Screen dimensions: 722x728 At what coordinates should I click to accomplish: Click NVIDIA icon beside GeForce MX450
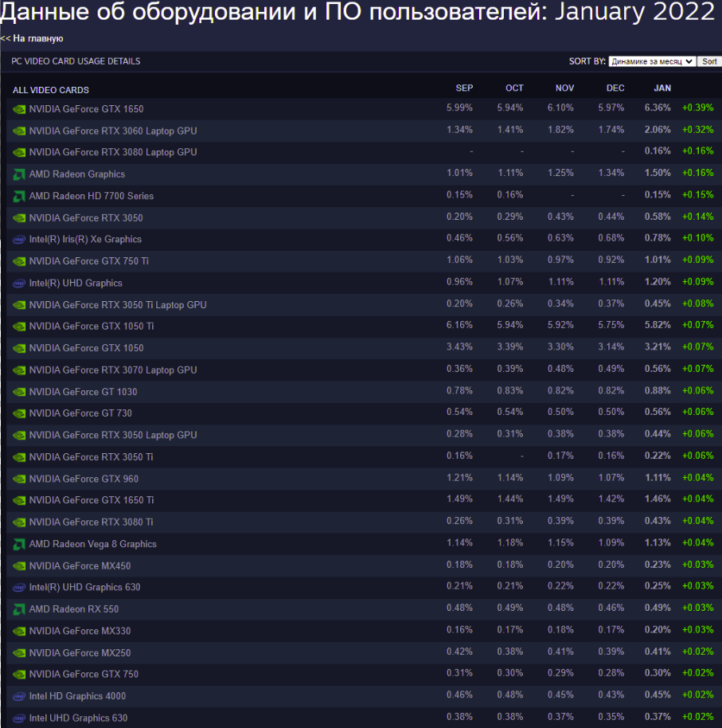[x=19, y=566]
